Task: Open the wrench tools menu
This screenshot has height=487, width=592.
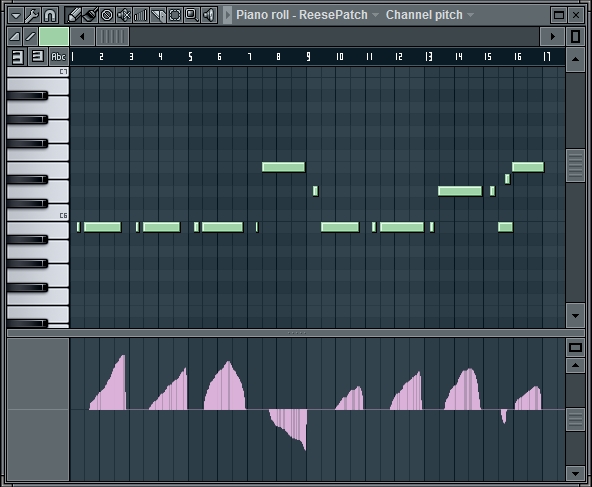Action: (x=32, y=15)
